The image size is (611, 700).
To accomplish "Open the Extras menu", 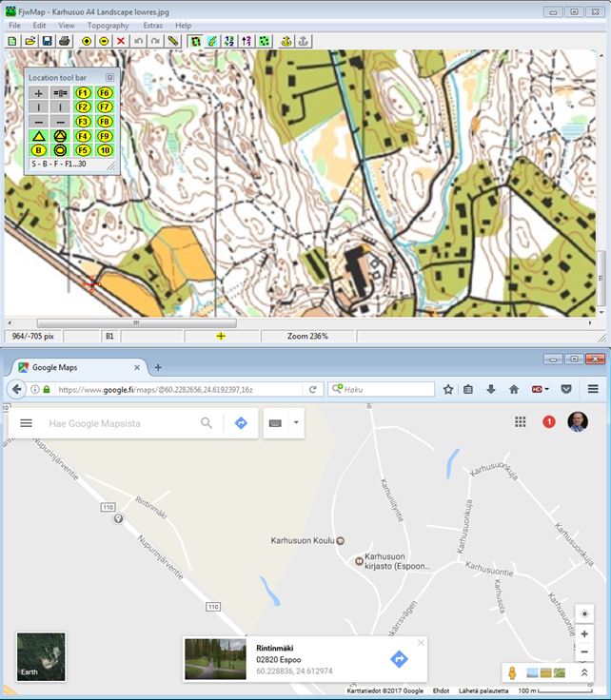I will 152,26.
